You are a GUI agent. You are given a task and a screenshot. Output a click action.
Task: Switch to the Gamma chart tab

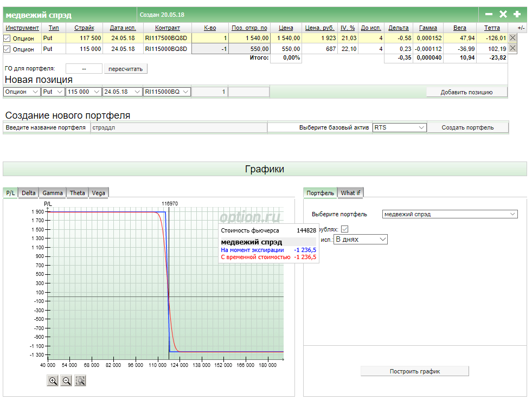click(53, 193)
